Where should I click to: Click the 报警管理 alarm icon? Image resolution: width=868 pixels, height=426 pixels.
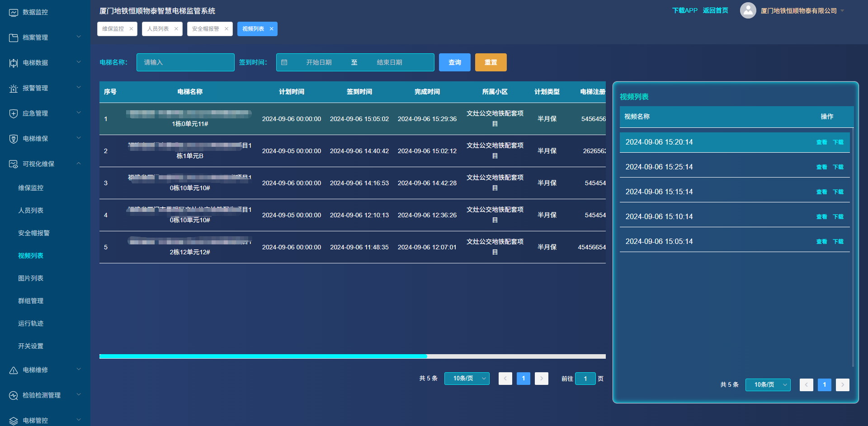(14, 89)
